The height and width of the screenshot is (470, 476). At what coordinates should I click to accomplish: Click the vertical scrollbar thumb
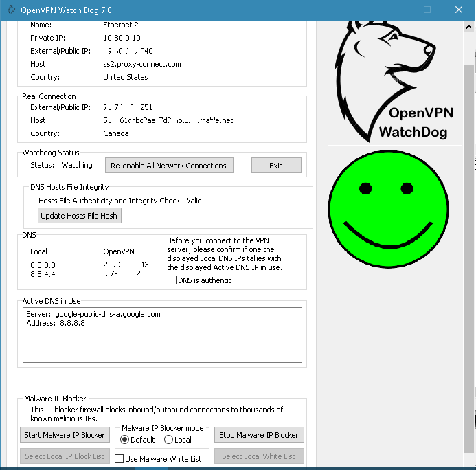tap(468, 258)
